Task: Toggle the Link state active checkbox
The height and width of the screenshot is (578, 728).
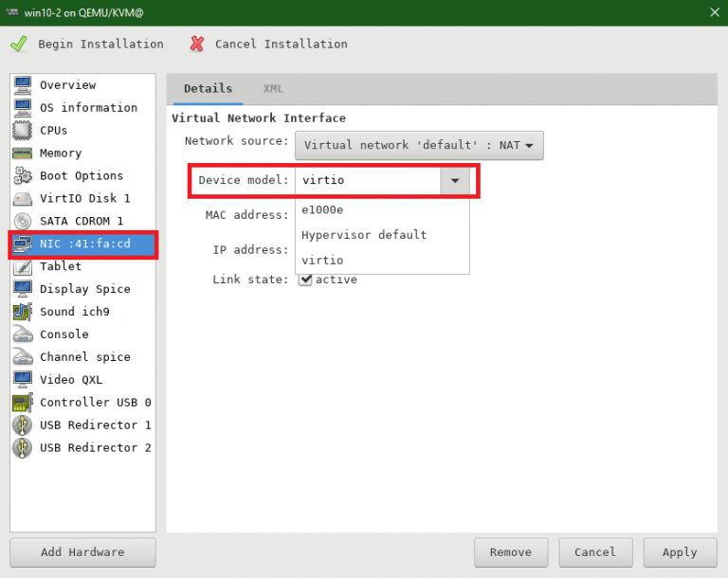Action: [305, 280]
